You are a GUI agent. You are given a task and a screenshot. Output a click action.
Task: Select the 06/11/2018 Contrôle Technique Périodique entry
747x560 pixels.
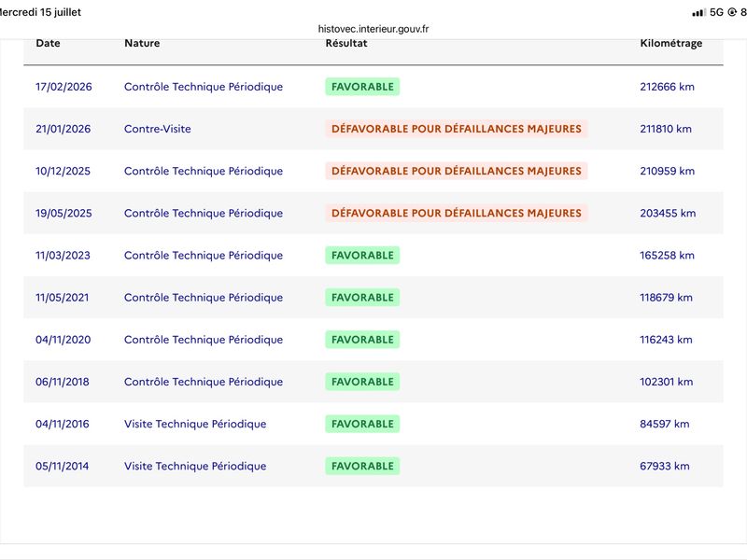[x=204, y=382]
